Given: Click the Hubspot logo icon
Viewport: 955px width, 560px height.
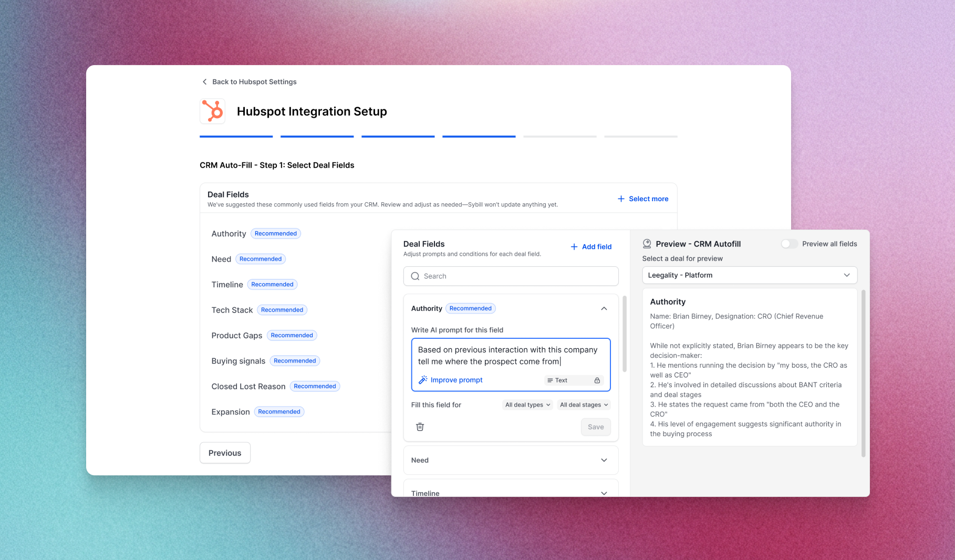Looking at the screenshot, I should click(x=213, y=111).
